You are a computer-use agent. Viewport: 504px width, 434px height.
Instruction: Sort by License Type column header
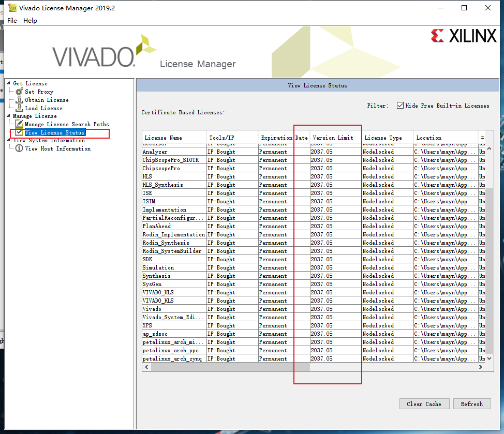pos(388,138)
